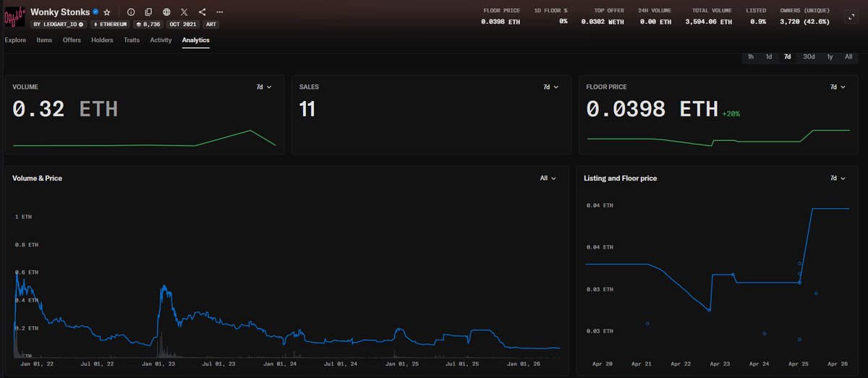The width and height of the screenshot is (868, 378).
Task: Click the 0.32 ETH volume value
Action: 65,110
